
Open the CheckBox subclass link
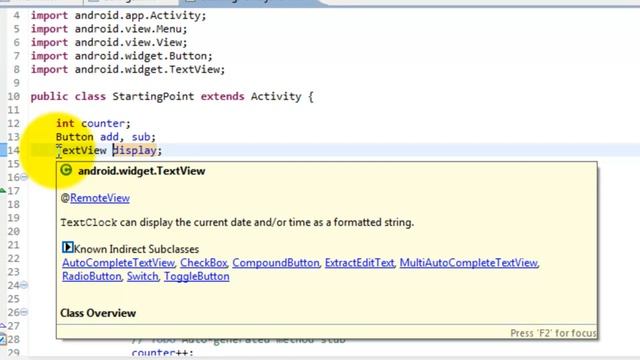click(x=204, y=263)
